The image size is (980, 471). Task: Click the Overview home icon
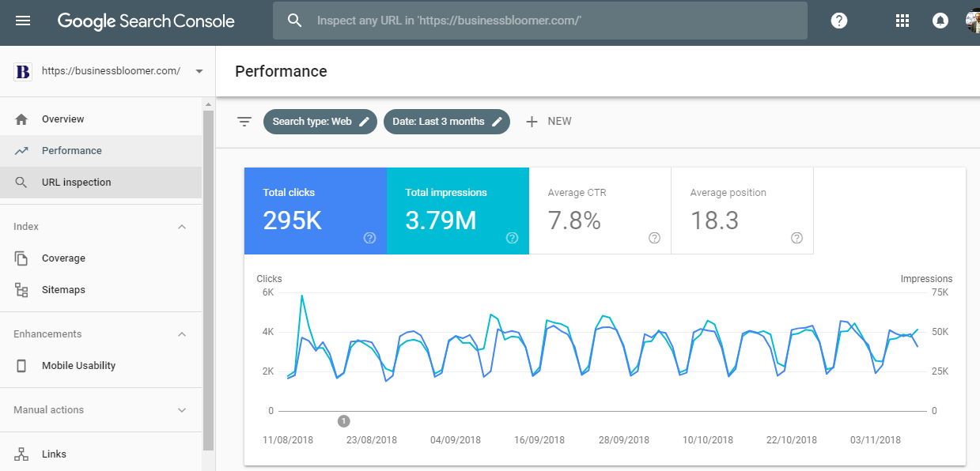pyautogui.click(x=21, y=119)
